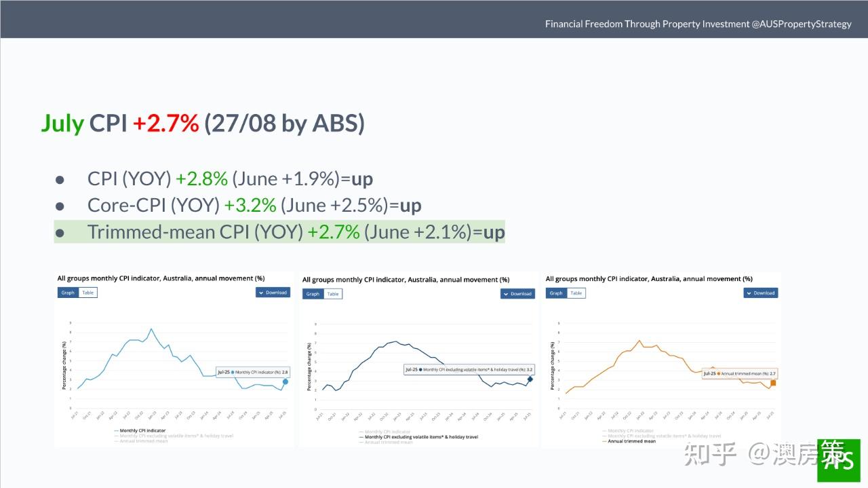Show Monthly CPI indicator series in navy chart
The height and width of the screenshot is (488, 868).
(387, 432)
